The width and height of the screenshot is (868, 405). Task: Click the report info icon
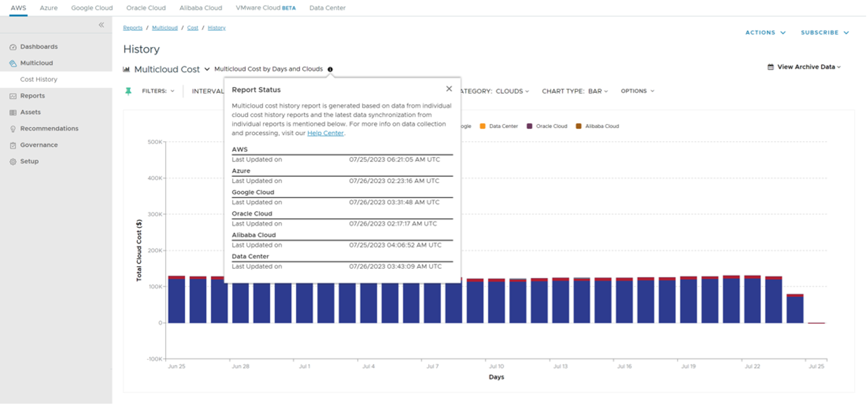click(x=330, y=69)
